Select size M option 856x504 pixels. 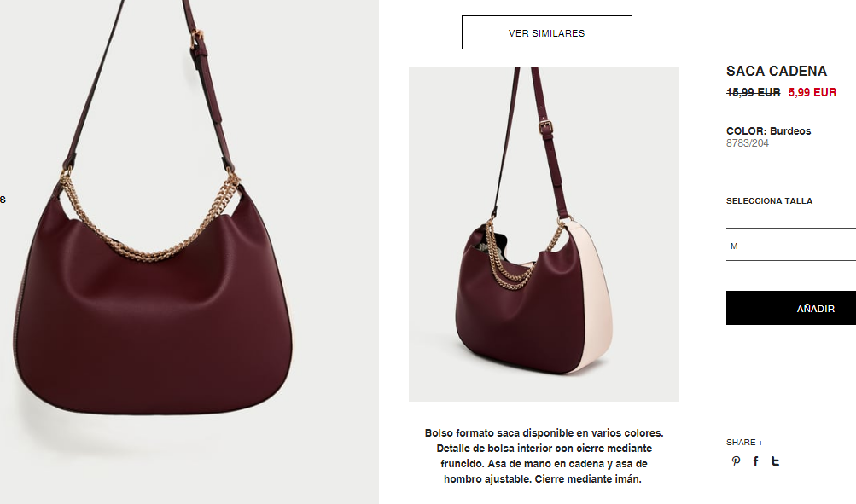(x=791, y=246)
